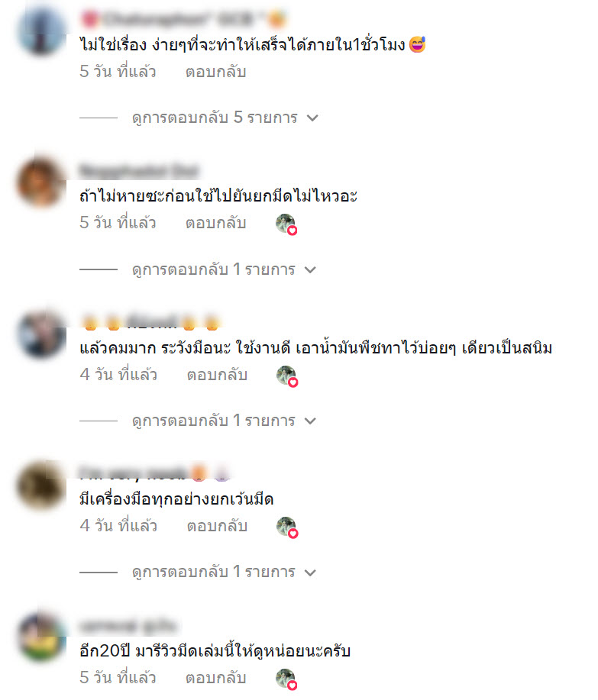Reply to the อีก20ปี มารีวิวมีด comment
Image resolution: width=598 pixels, height=700 pixels.
[215, 678]
